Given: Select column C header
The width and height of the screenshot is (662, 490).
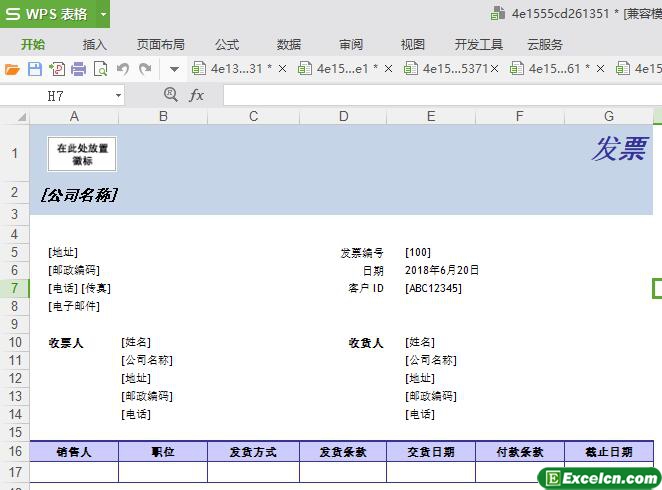Looking at the screenshot, I should [x=253, y=116].
